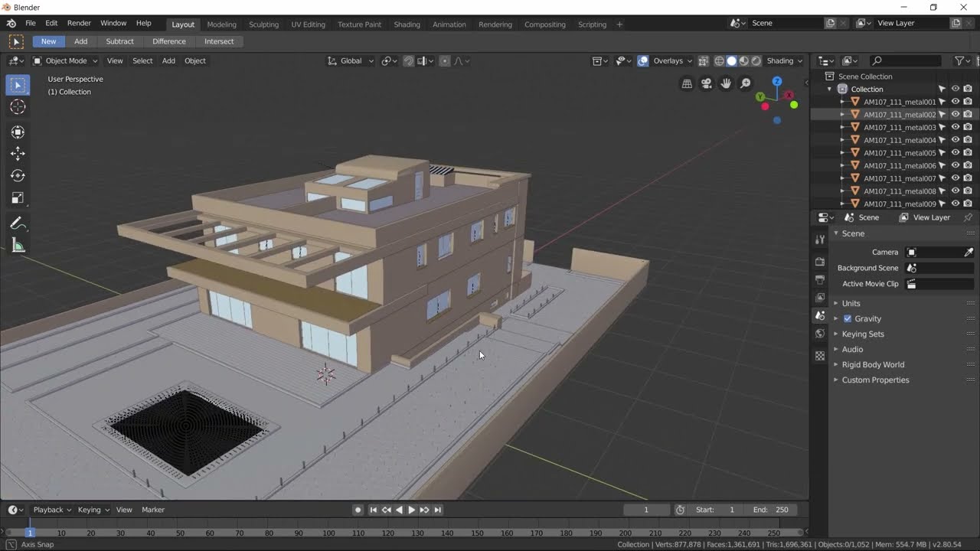Open the Texture properties tab
The height and width of the screenshot is (551, 980).
click(820, 356)
